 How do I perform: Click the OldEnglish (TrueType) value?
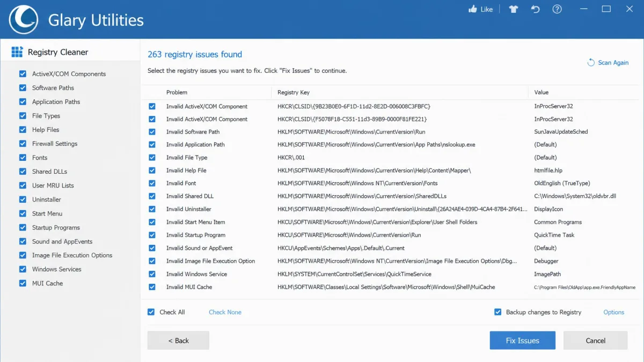coord(562,183)
